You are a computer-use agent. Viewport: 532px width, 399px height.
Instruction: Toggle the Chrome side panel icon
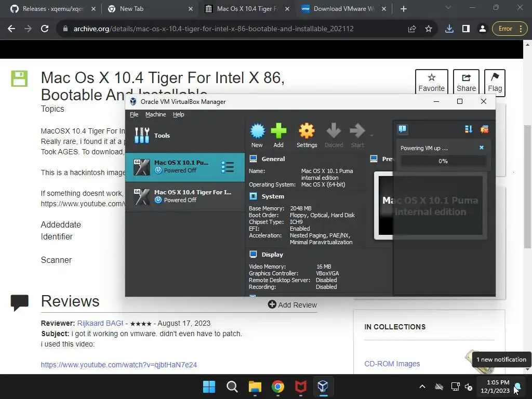[466, 29]
